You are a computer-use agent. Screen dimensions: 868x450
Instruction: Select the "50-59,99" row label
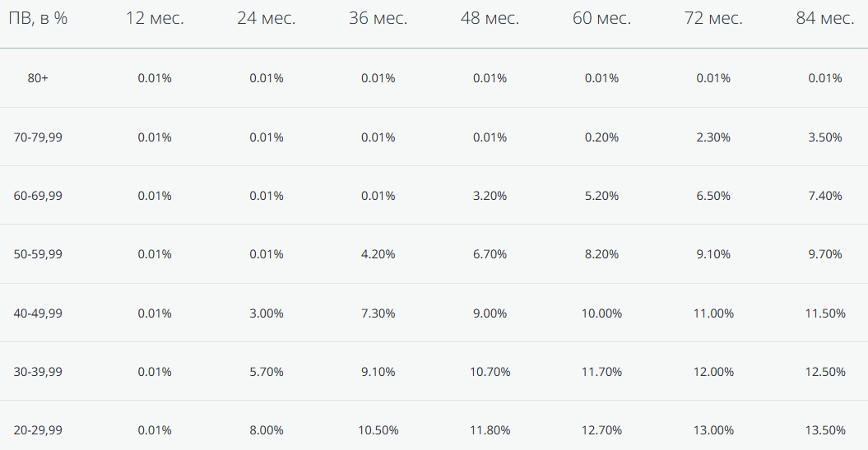(x=38, y=254)
